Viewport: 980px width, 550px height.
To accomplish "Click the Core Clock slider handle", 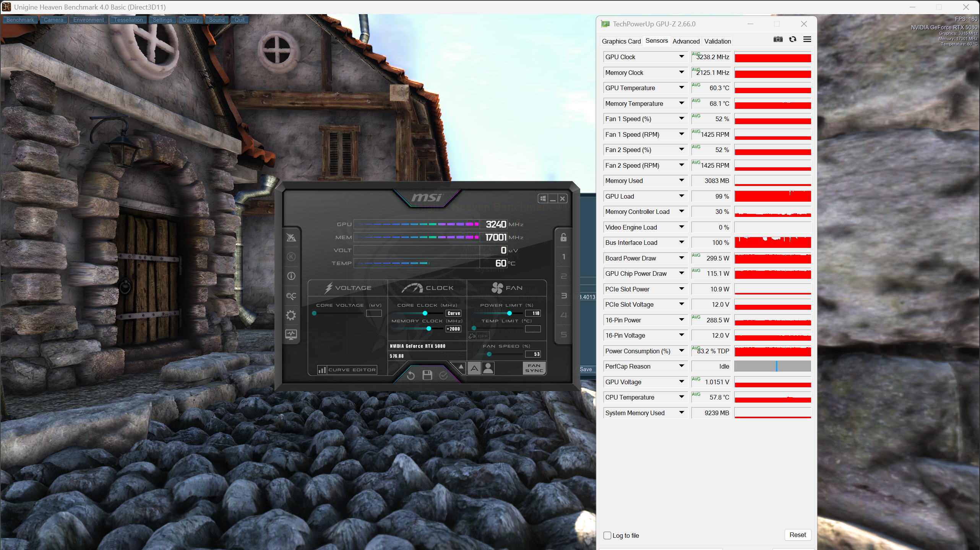I will 425,313.
